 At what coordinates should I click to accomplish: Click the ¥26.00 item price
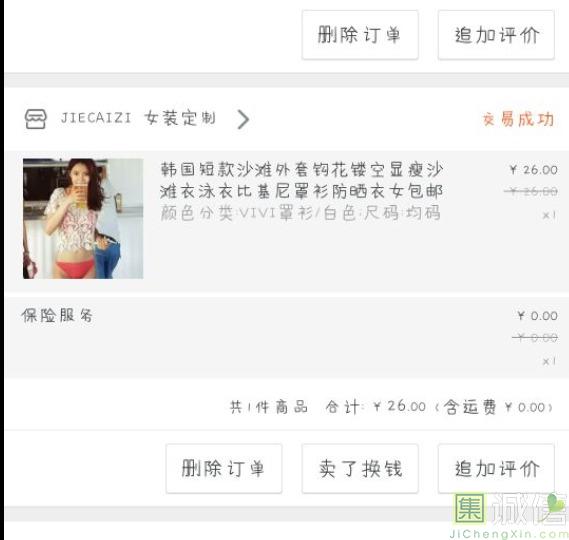[x=533, y=169]
